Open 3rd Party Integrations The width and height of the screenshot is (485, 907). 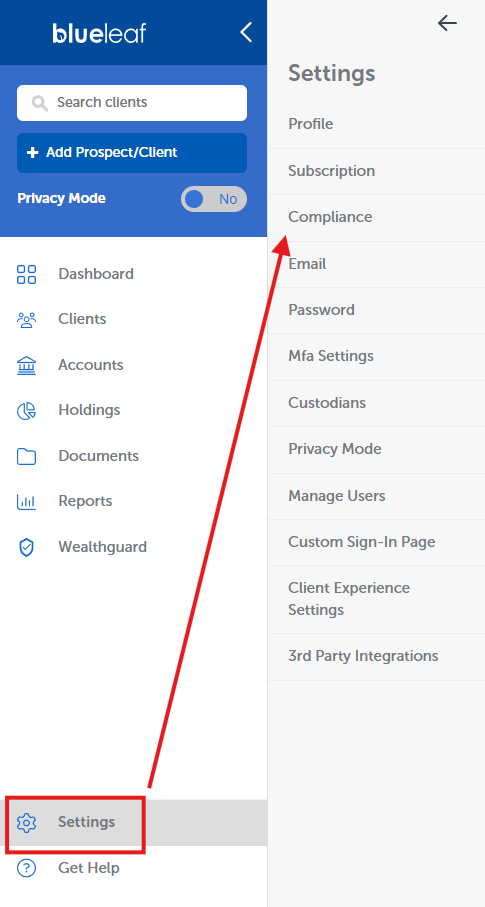(x=376, y=657)
